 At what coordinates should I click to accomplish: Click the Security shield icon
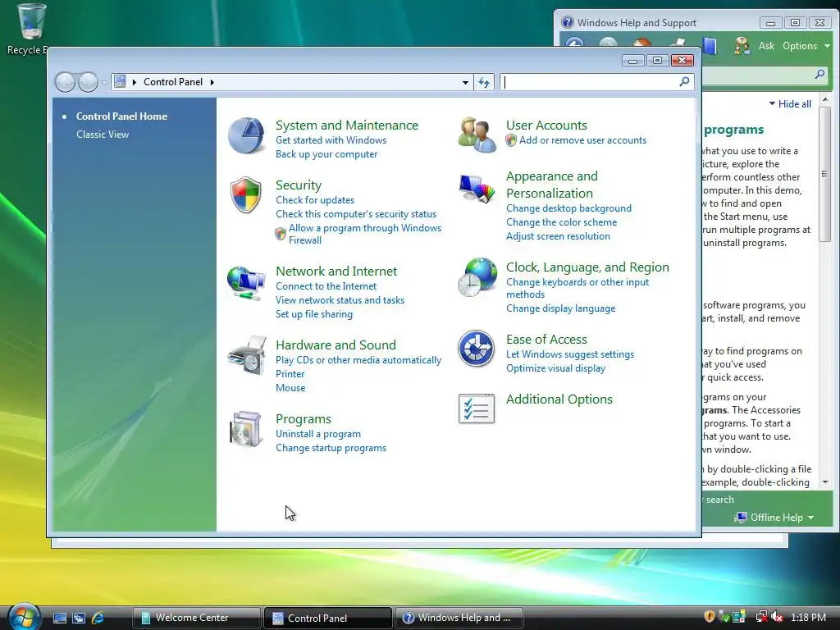[x=246, y=195]
